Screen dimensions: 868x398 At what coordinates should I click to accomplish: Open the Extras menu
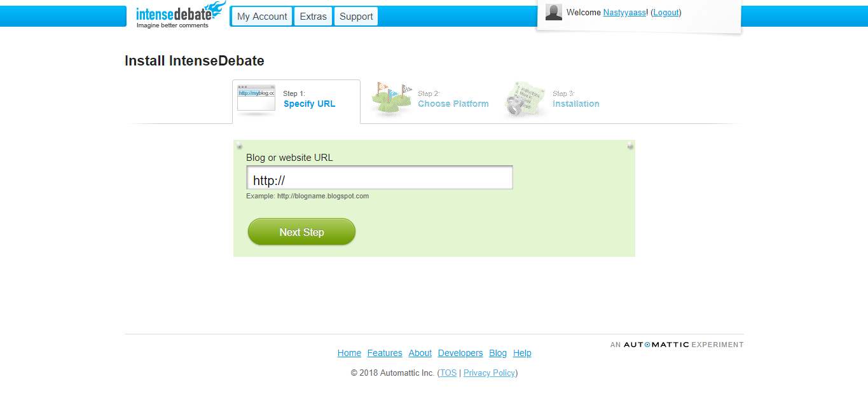(x=313, y=17)
